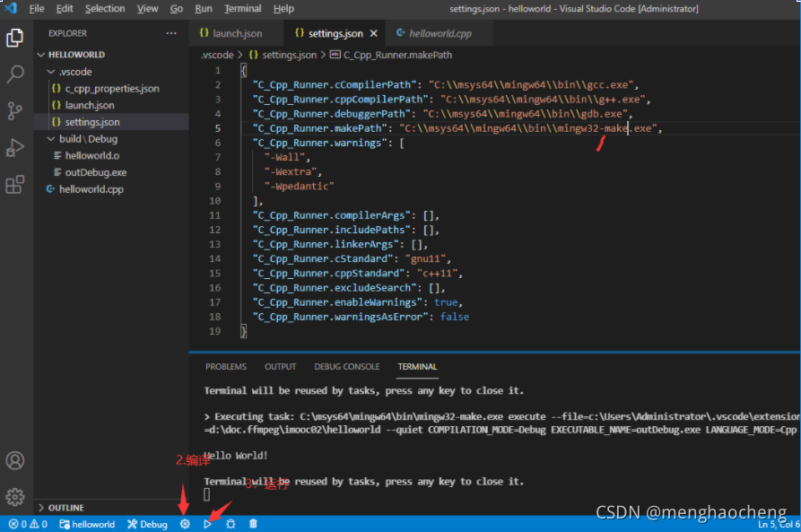The width and height of the screenshot is (801, 532).
Task: Open outDebug.exe in the explorer
Action: pyautogui.click(x=111, y=173)
